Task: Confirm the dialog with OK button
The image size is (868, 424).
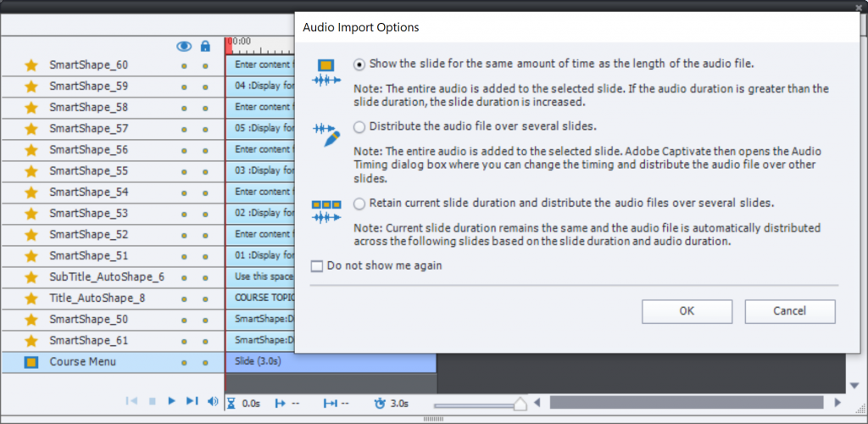Action: coord(687,311)
